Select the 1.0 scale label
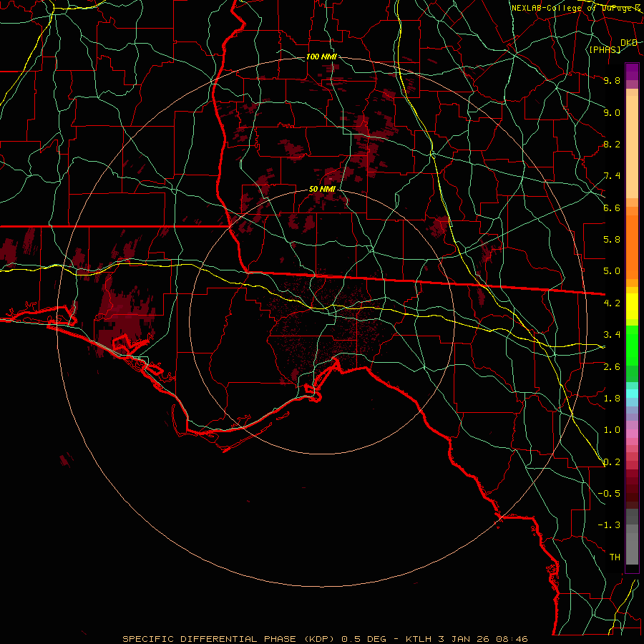This screenshot has height=644, width=644. pyautogui.click(x=612, y=430)
